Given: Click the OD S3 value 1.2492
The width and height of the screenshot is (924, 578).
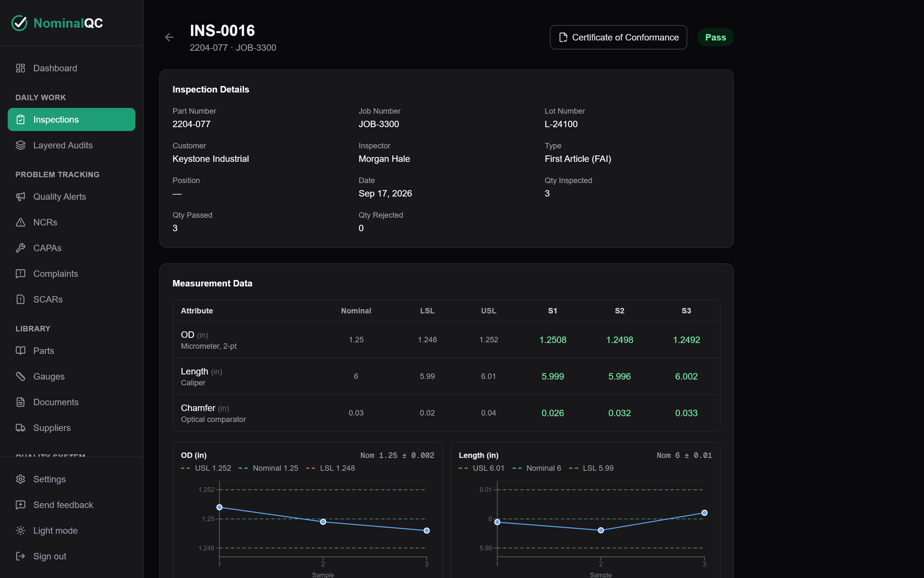Looking at the screenshot, I should [x=686, y=340].
